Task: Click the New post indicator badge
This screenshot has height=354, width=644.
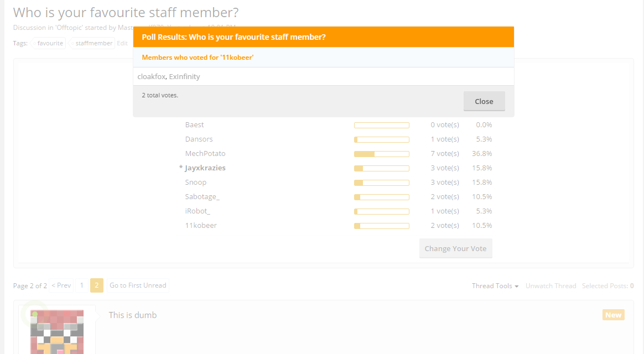Action: coord(613,315)
